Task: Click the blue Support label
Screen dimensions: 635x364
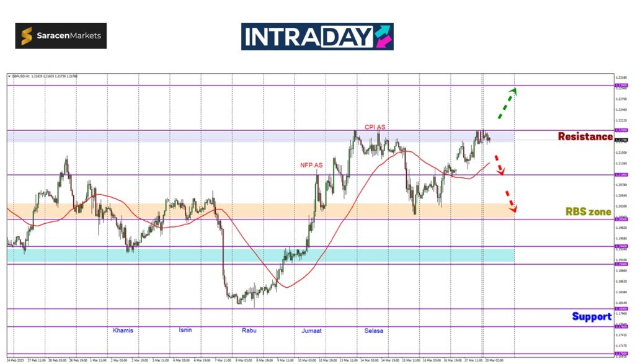Action: pyautogui.click(x=592, y=317)
